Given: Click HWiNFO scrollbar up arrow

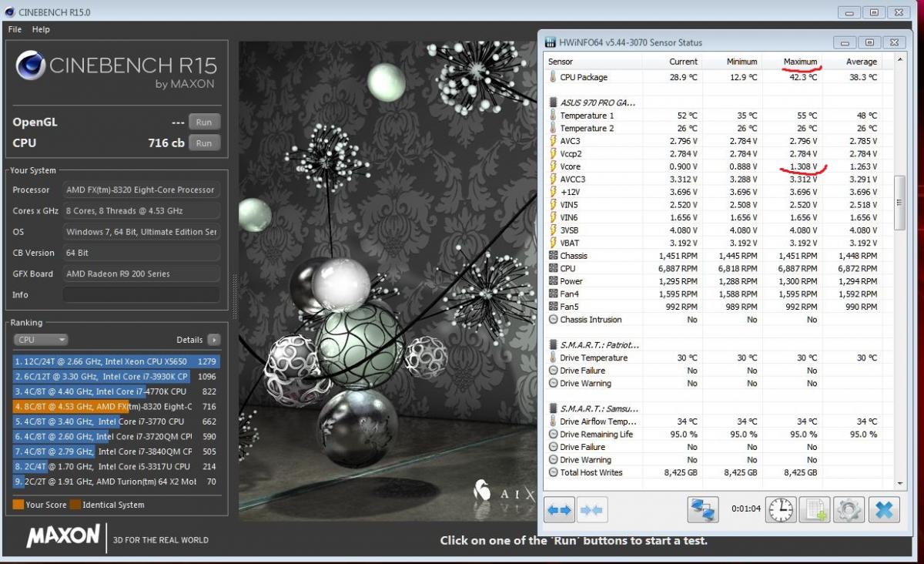Looking at the screenshot, I should (900, 61).
